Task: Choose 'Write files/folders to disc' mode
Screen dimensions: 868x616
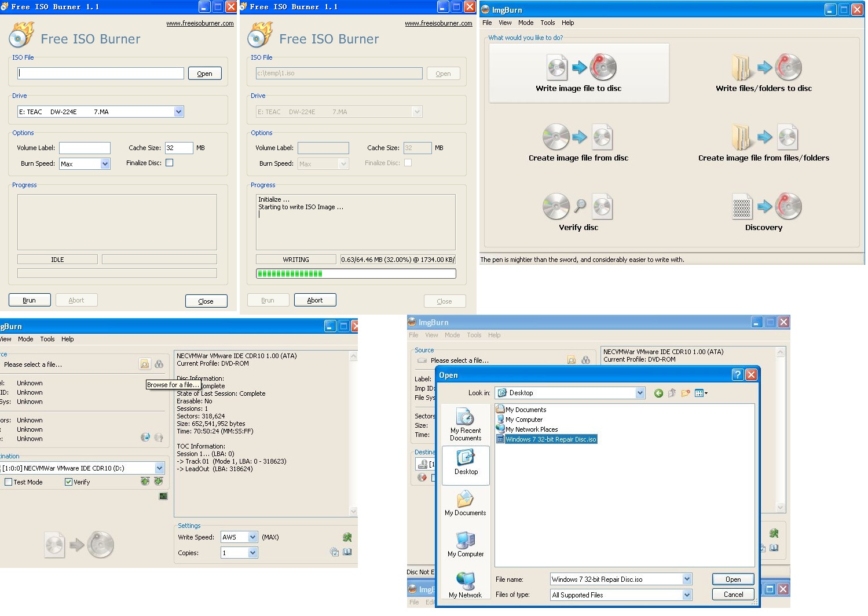Action: [764, 74]
